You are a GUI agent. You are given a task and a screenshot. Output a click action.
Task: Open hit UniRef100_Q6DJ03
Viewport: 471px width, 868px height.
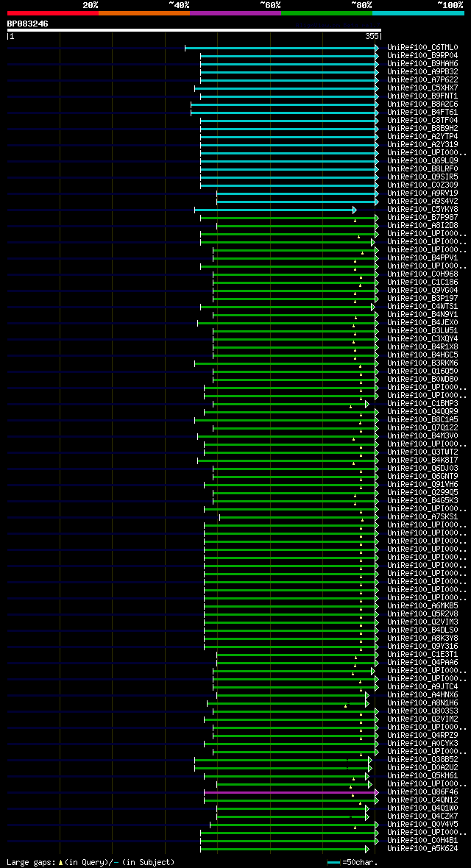tap(422, 469)
